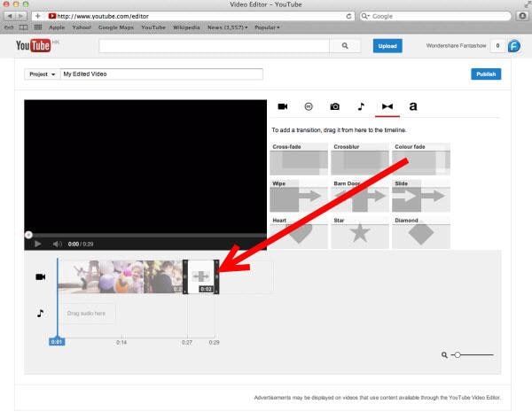This screenshot has width=532, height=412.
Task: Click the audio track music note icon
Action: point(40,313)
